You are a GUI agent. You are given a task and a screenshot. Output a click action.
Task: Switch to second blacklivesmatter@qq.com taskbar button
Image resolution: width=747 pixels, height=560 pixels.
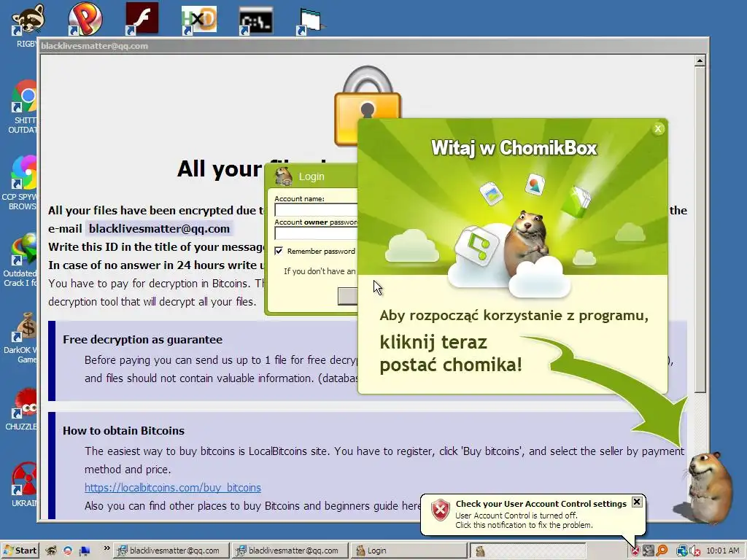(290, 551)
